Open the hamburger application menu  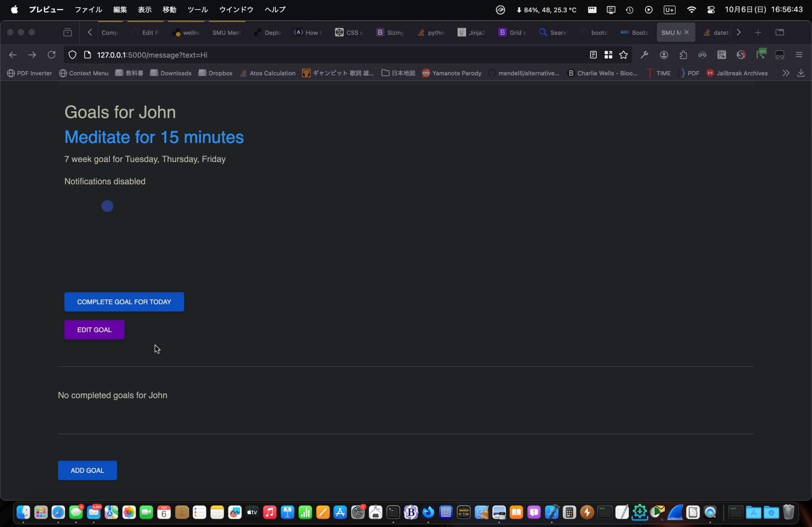[x=799, y=55]
